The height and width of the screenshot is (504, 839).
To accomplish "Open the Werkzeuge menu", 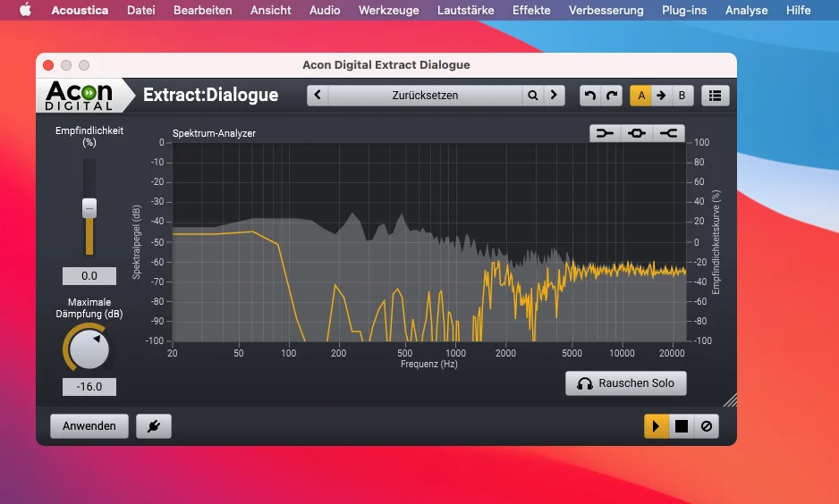I will pos(389,10).
